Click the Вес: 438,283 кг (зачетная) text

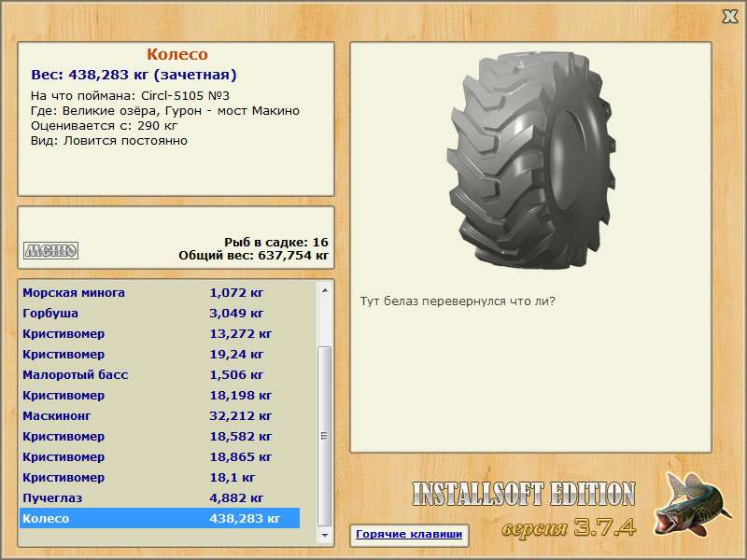coord(134,75)
